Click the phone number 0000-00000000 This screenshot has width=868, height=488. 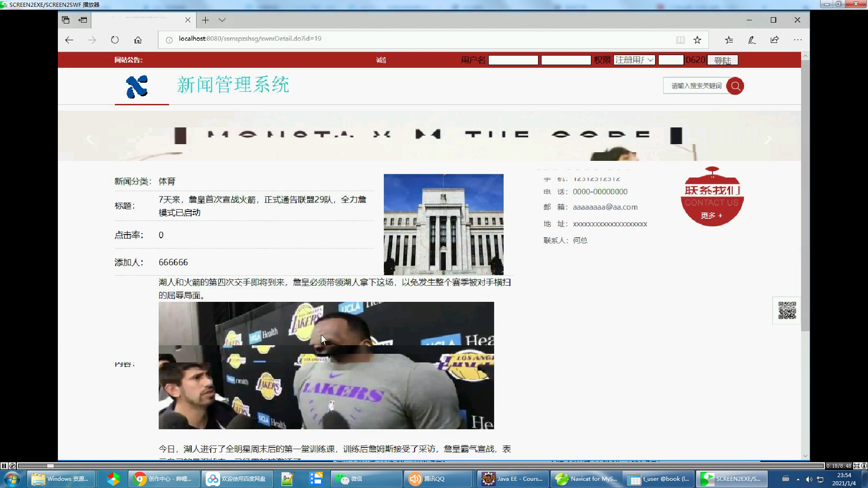click(x=600, y=192)
